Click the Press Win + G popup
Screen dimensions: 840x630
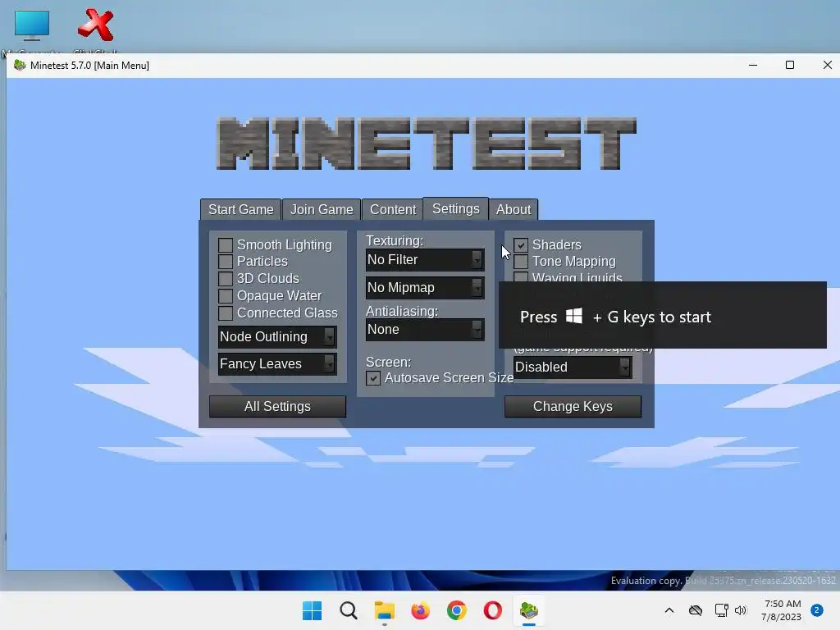pyautogui.click(x=663, y=316)
